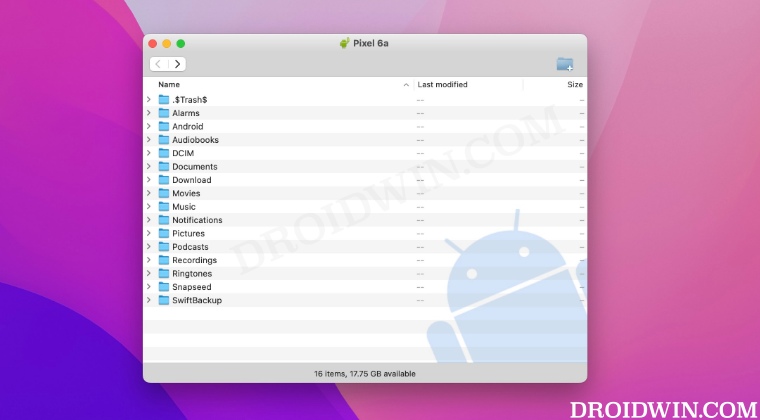The image size is (760, 420).
Task: Expand the Recordings folder
Action: (x=149, y=260)
